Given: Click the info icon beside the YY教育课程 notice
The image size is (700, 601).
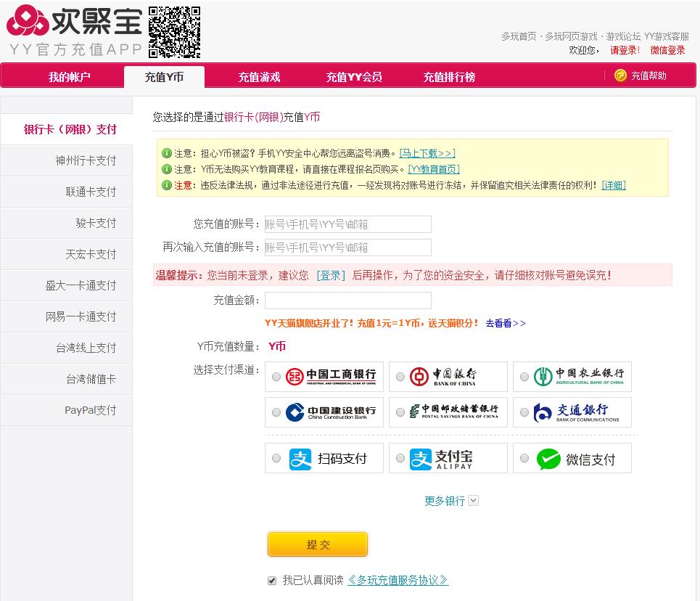Looking at the screenshot, I should 167,169.
